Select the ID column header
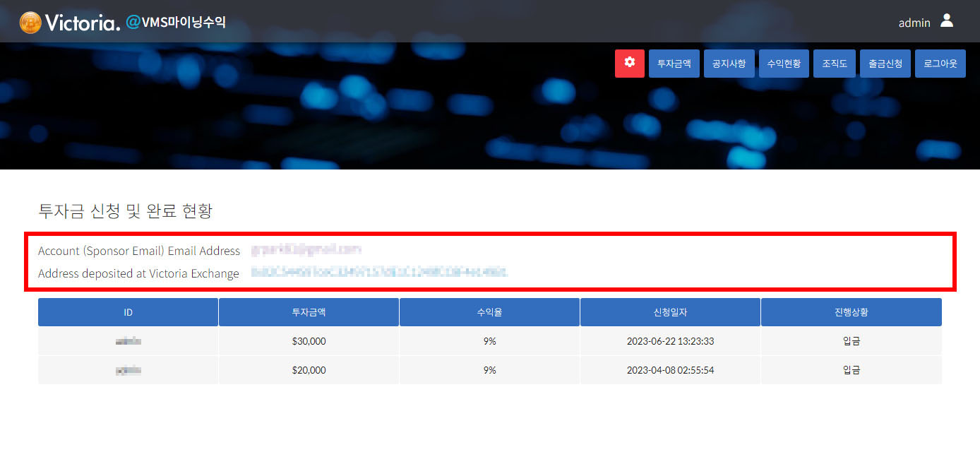The height and width of the screenshot is (452, 980). pos(128,312)
